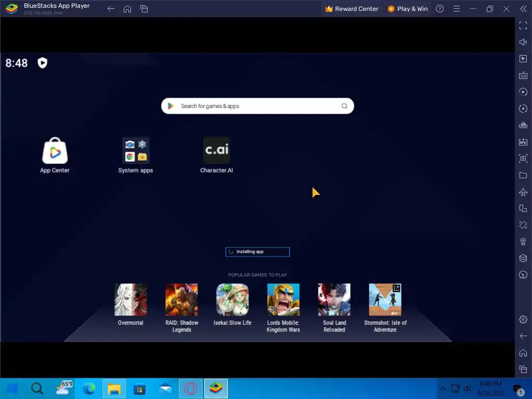The image size is (532, 399).
Task: Click the magnifier icon in the search bar
Action: coord(344,106)
